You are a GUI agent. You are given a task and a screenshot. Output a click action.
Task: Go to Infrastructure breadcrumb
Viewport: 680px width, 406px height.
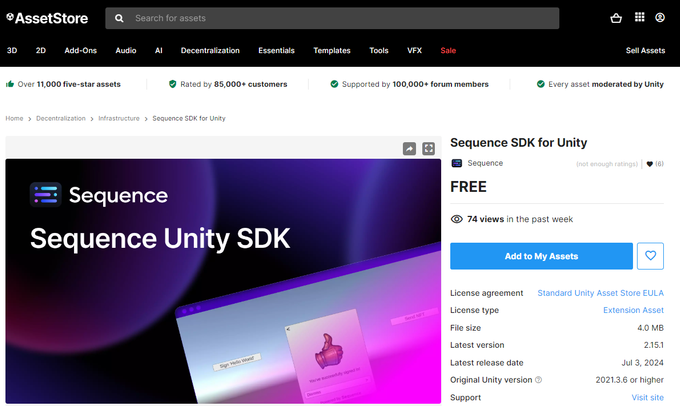pos(119,118)
